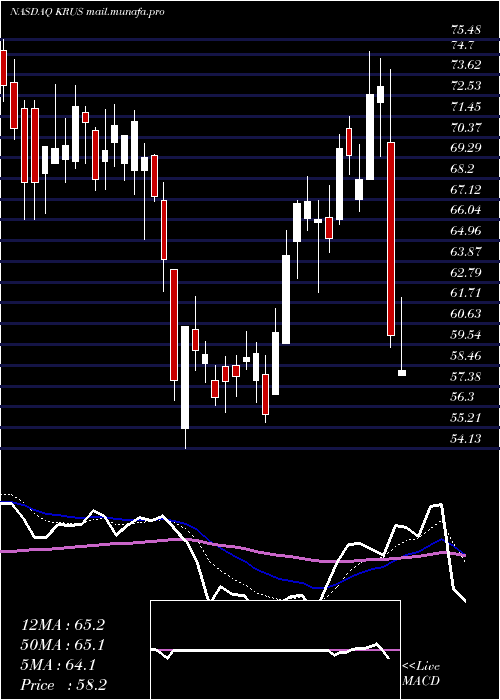The height and width of the screenshot is (700, 500).
Task: Click the last small white candle near 57.38
Action: [402, 373]
